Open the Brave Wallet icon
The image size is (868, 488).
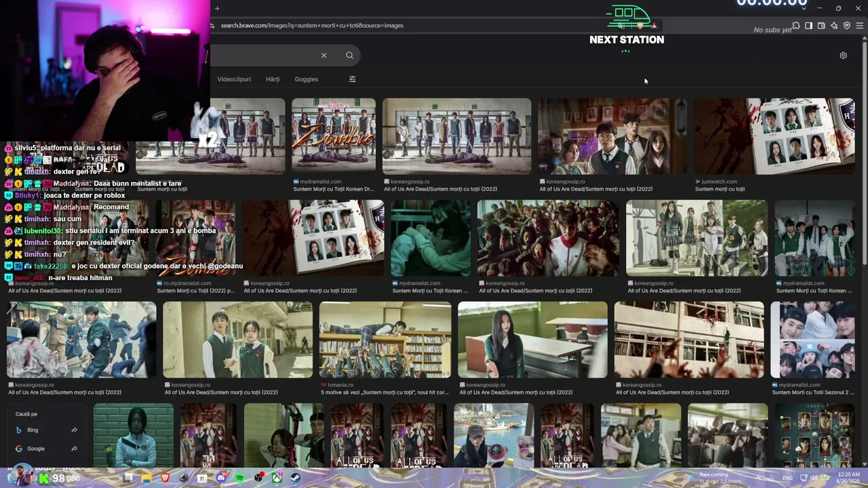click(x=821, y=26)
